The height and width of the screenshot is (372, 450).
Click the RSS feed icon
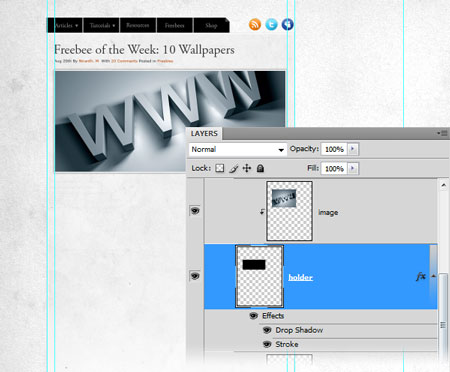coord(255,24)
